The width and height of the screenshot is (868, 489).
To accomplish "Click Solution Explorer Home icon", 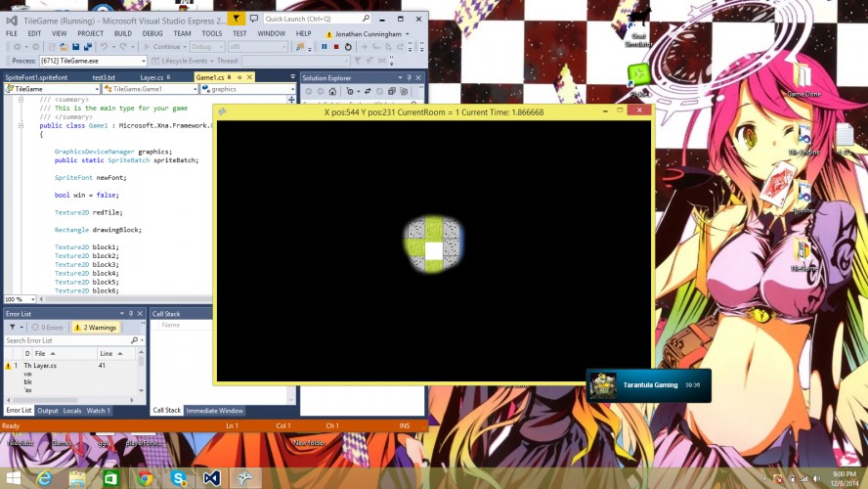I will coord(332,91).
